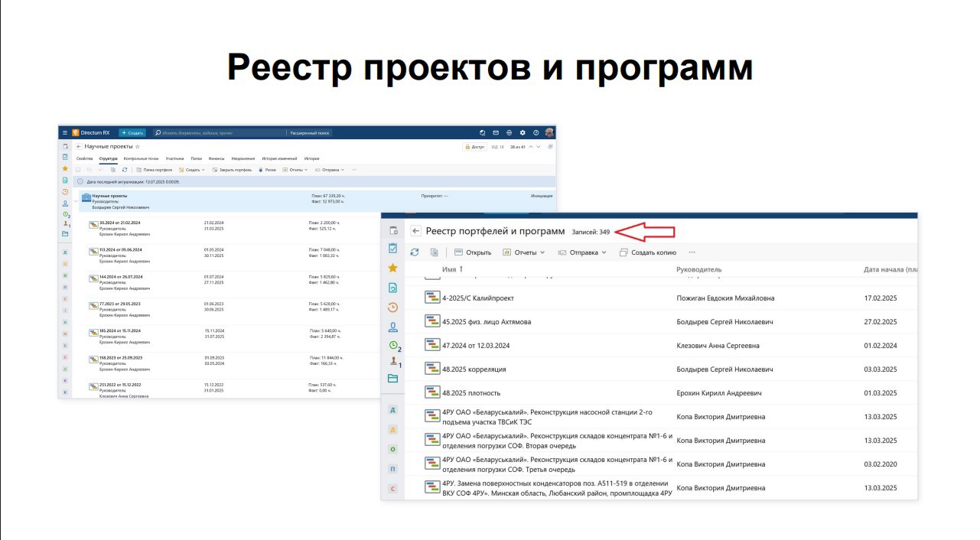Click the folder icon in right sidebar
This screenshot has height=540, width=980.
pyautogui.click(x=392, y=379)
